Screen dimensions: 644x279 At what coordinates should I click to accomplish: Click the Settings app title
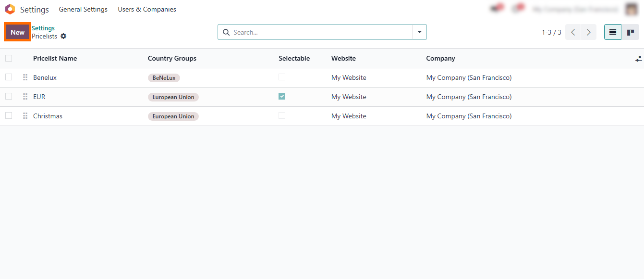pyautogui.click(x=35, y=10)
